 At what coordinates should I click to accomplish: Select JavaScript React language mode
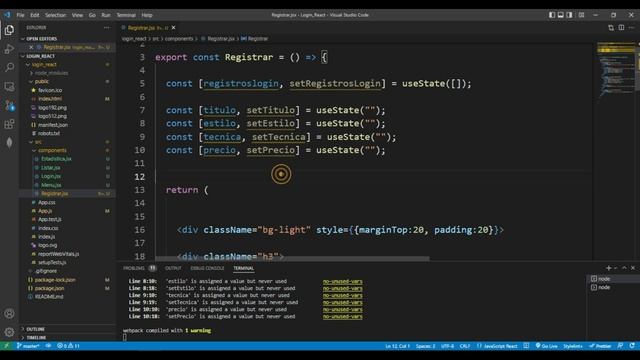point(497,346)
